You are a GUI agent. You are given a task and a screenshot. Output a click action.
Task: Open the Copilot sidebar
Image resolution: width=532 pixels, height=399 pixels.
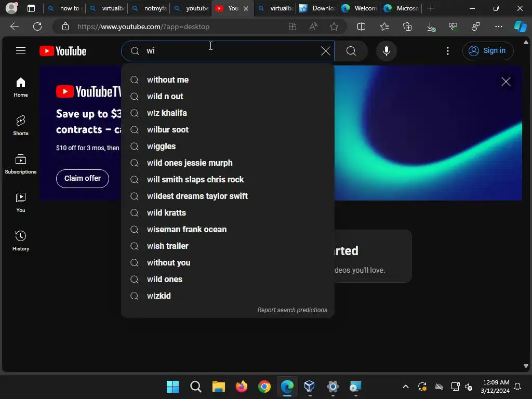(520, 26)
